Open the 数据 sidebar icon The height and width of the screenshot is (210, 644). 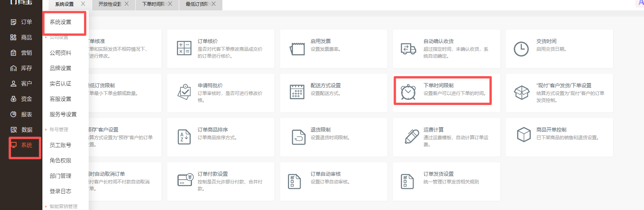[13, 130]
